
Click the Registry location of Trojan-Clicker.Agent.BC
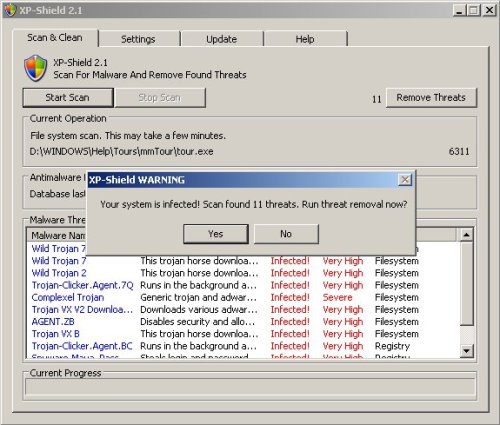click(392, 346)
